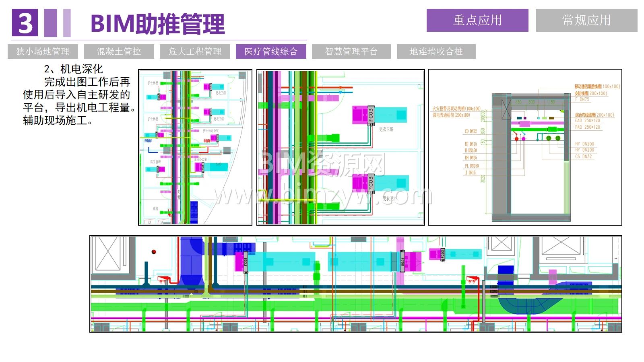Image resolution: width=644 pixels, height=362 pixels.
Task: Click the 综合布线线槽(200x100) label
Action: (594, 115)
